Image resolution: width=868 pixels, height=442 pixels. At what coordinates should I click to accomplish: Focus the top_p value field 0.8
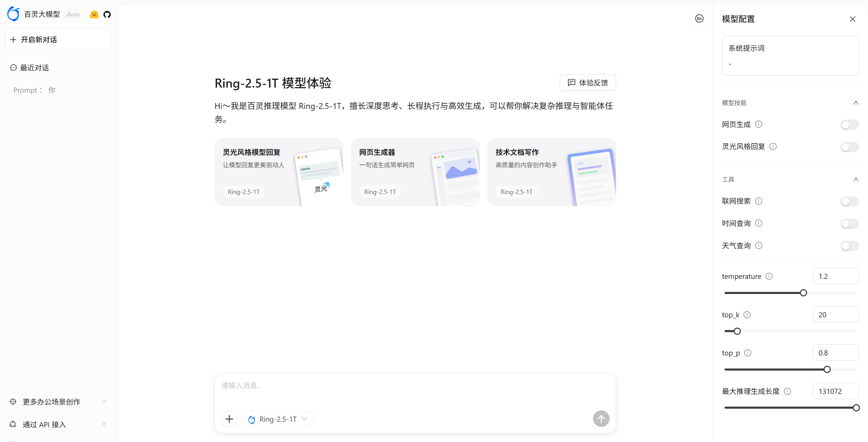[x=835, y=353]
